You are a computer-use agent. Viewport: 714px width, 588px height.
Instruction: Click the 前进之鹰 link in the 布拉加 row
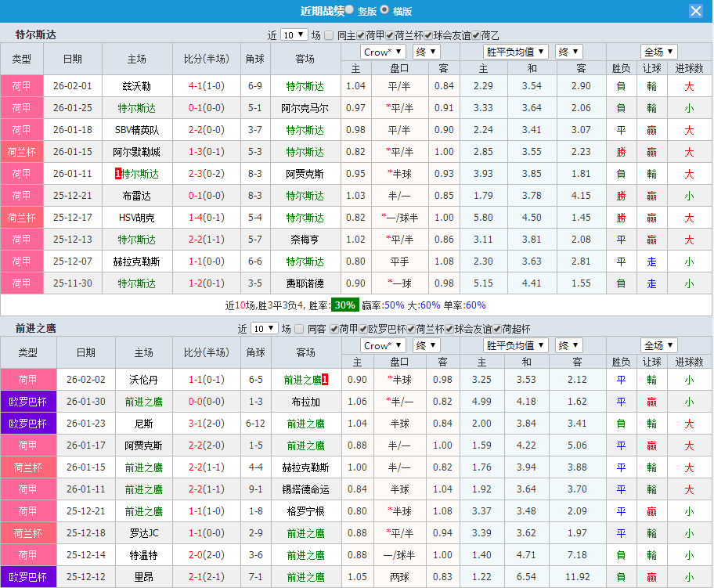(x=143, y=401)
